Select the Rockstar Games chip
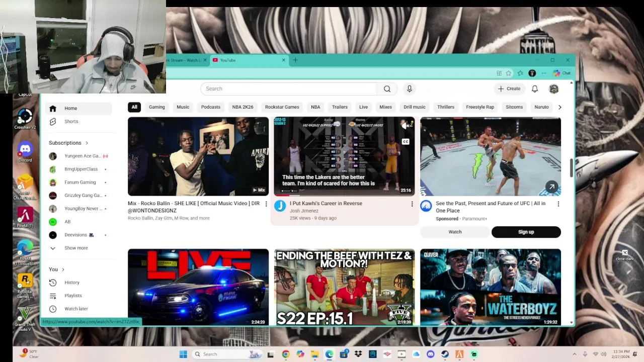644x362 pixels. click(x=282, y=107)
